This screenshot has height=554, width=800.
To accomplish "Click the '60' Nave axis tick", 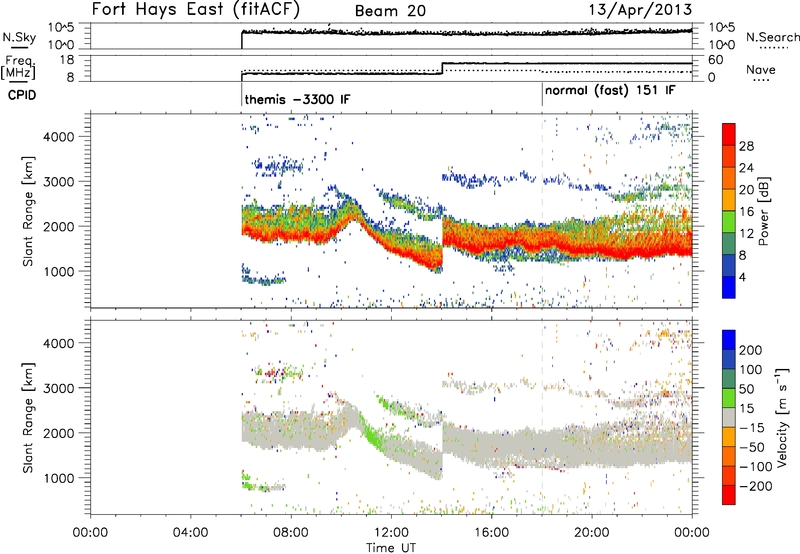I will pos(715,60).
